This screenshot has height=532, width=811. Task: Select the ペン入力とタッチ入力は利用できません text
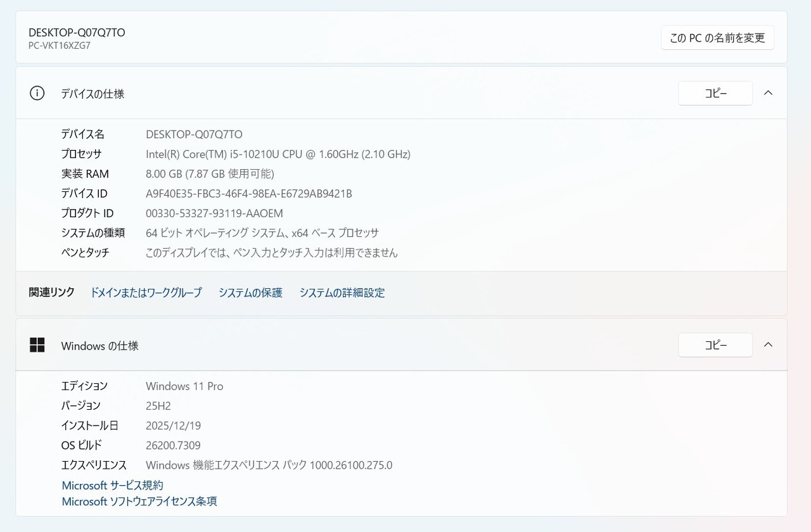pyautogui.click(x=272, y=253)
